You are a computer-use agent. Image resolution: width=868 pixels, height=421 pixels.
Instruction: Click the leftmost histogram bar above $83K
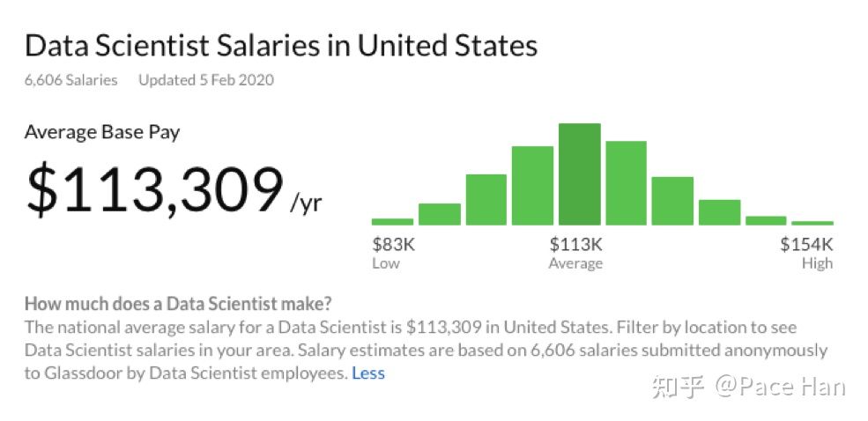(392, 222)
